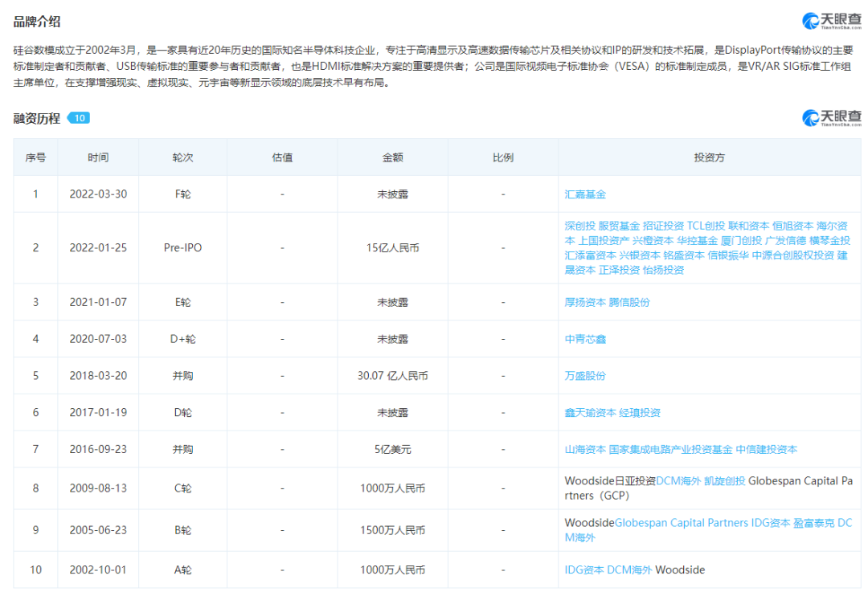Open DCM海外 link in A轮 row
The width and height of the screenshot is (868, 592).
pos(629,570)
